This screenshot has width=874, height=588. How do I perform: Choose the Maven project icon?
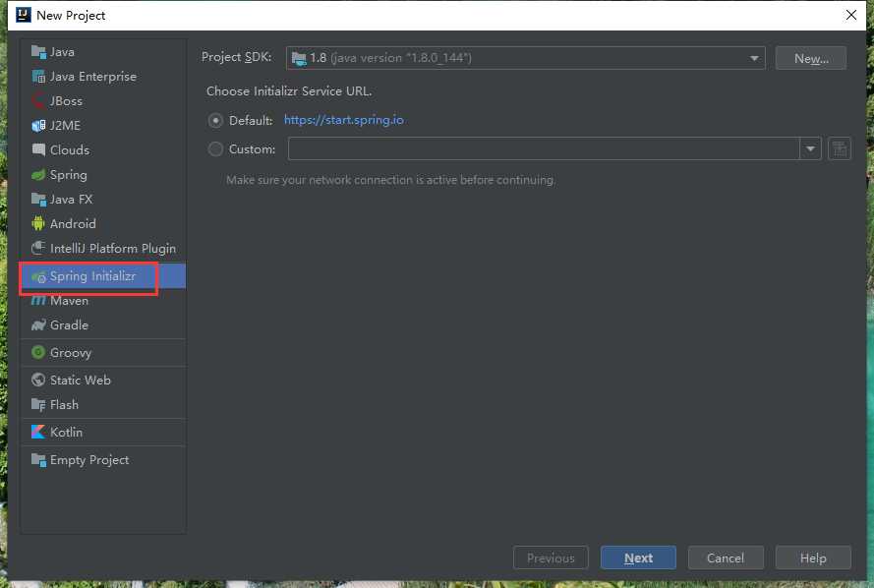point(38,301)
